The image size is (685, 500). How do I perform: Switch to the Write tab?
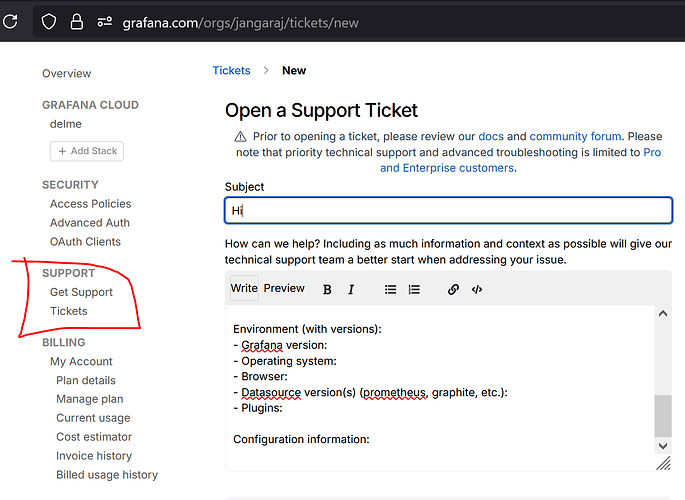tap(244, 288)
